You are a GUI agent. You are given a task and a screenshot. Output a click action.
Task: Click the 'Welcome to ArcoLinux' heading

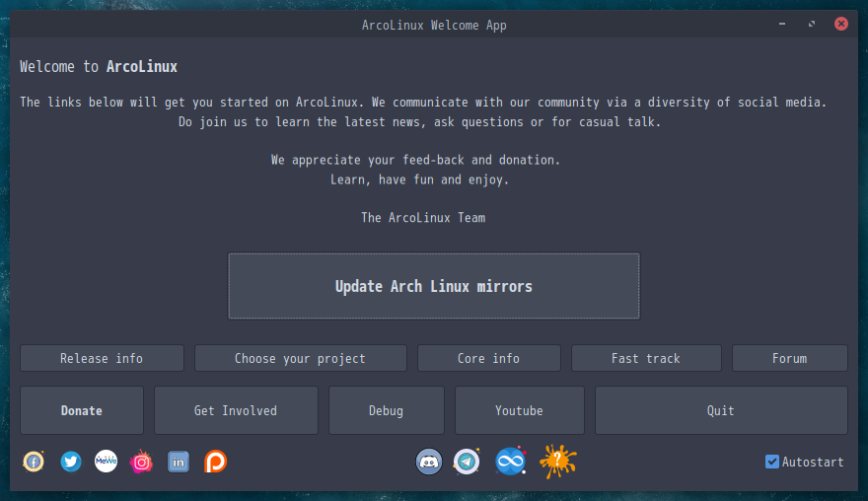click(x=99, y=67)
